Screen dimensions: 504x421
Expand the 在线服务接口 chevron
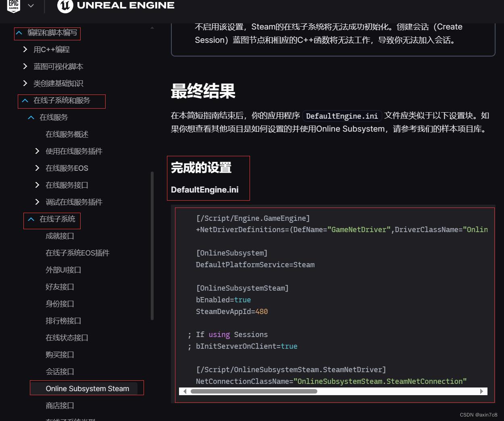tap(37, 185)
